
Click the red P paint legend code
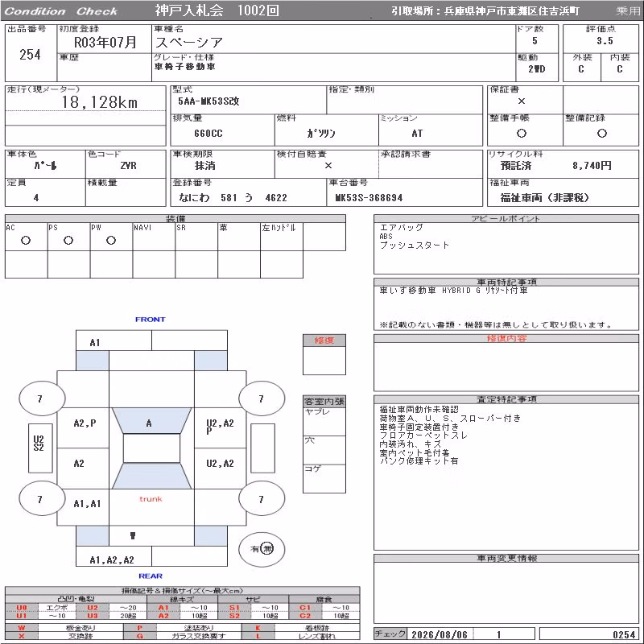(x=139, y=628)
